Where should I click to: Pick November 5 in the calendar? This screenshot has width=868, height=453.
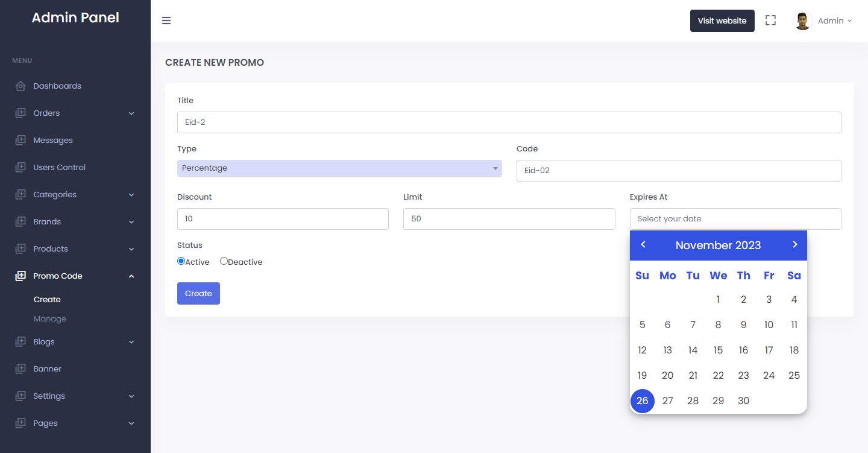[643, 325]
